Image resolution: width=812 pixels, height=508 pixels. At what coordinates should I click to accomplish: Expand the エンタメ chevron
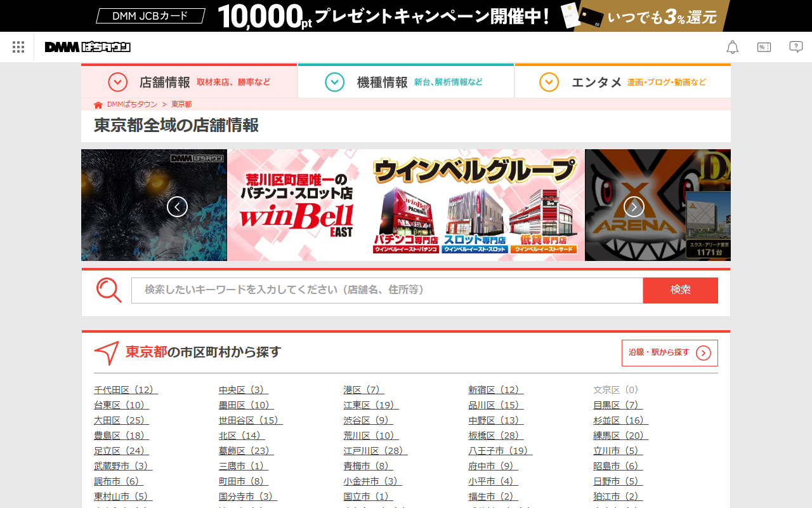tap(549, 82)
